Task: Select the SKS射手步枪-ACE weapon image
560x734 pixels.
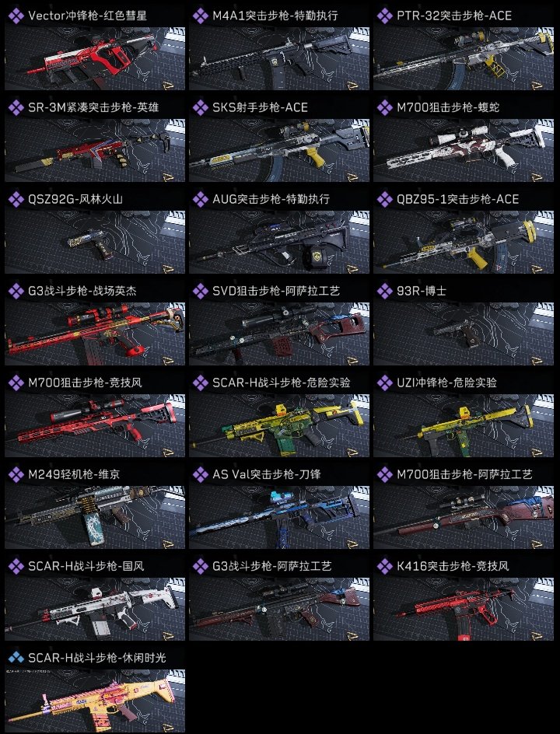Action: click(x=279, y=150)
